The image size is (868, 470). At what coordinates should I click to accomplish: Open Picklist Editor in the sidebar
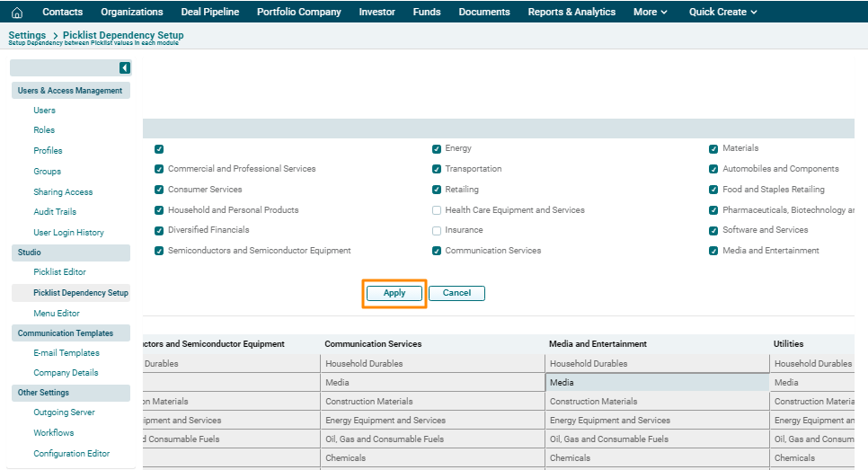pos(59,272)
